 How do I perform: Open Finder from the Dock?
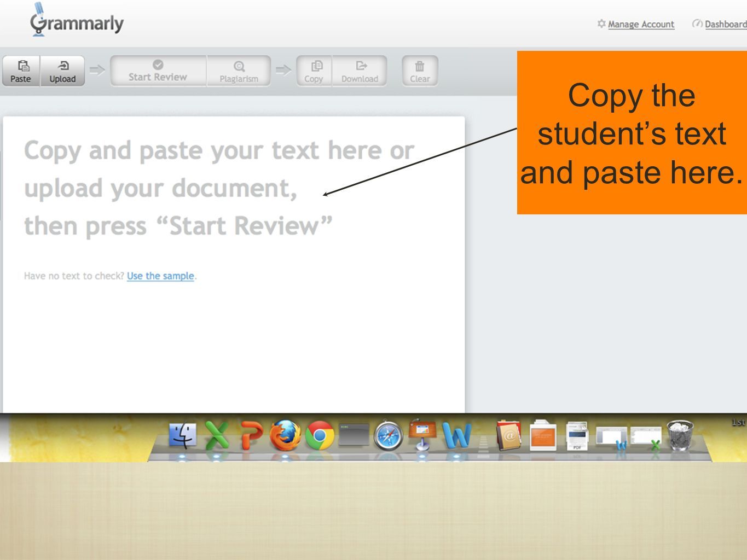[182, 436]
